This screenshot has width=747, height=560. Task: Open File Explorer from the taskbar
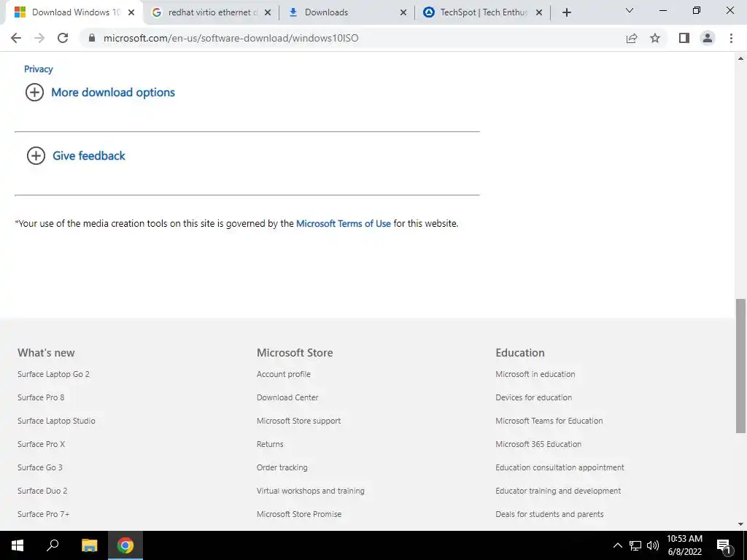(x=89, y=545)
